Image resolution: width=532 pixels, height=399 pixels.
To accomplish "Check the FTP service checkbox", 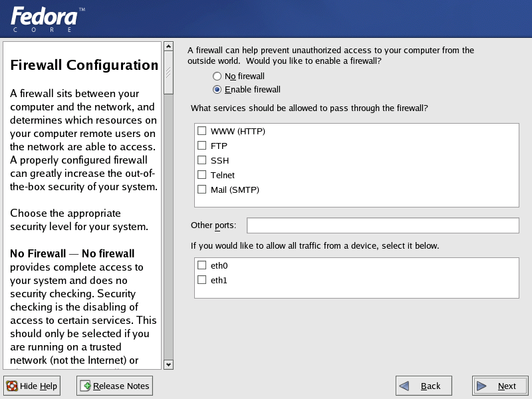I will point(202,146).
